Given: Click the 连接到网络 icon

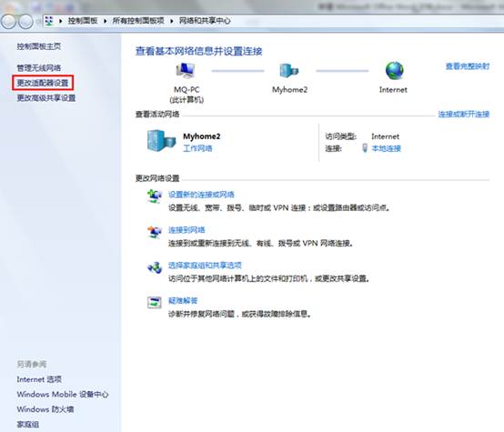Looking at the screenshot, I should 155,232.
